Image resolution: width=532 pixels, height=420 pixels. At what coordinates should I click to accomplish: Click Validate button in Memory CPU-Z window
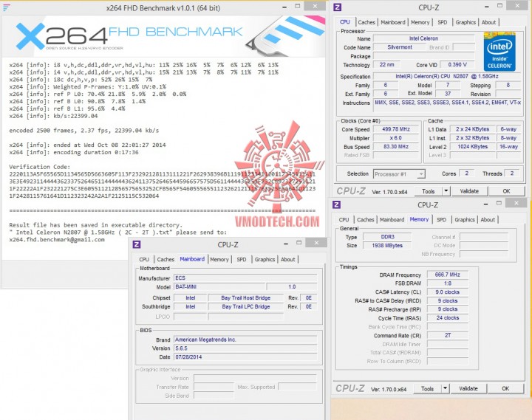click(468, 388)
